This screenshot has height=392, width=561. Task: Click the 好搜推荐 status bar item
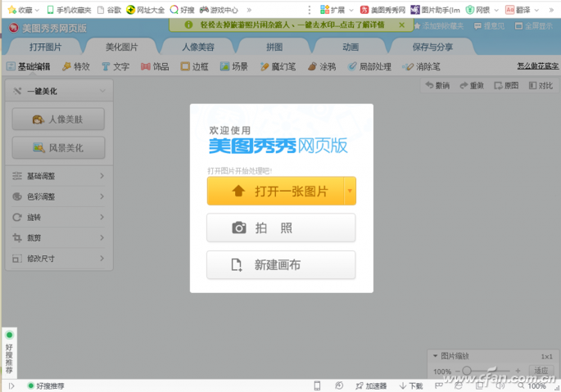[x=46, y=386]
